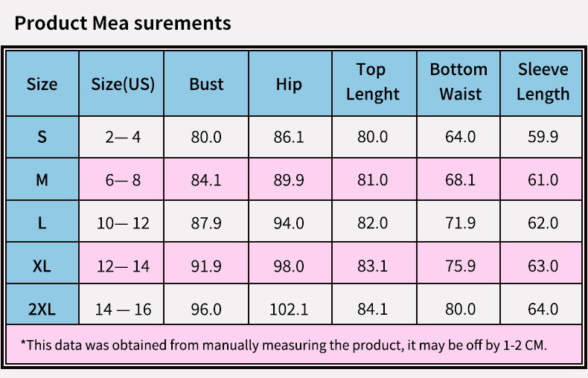The image size is (588, 378).
Task: Click the XL size row label
Action: tap(42, 265)
